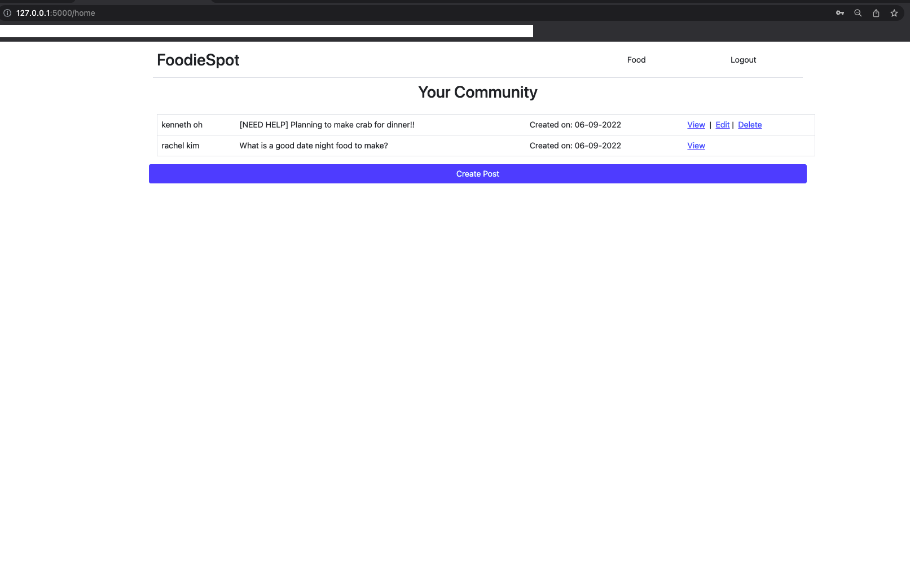The height and width of the screenshot is (588, 910).
Task: View rachel kim's date night post
Action: tap(696, 146)
